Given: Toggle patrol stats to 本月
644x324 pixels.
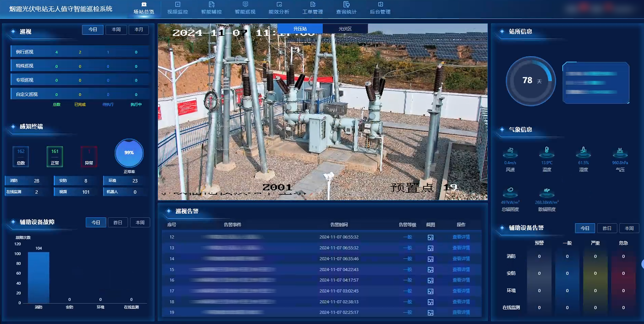Looking at the screenshot, I should tap(139, 30).
